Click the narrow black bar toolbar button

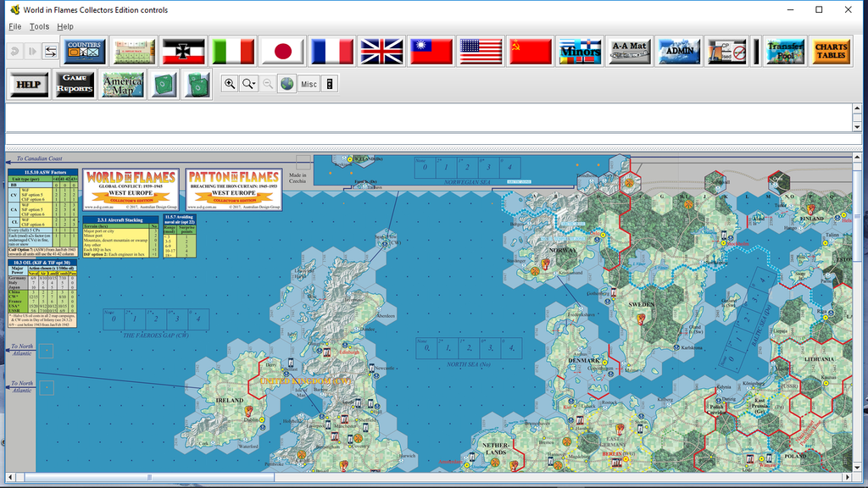coord(755,52)
